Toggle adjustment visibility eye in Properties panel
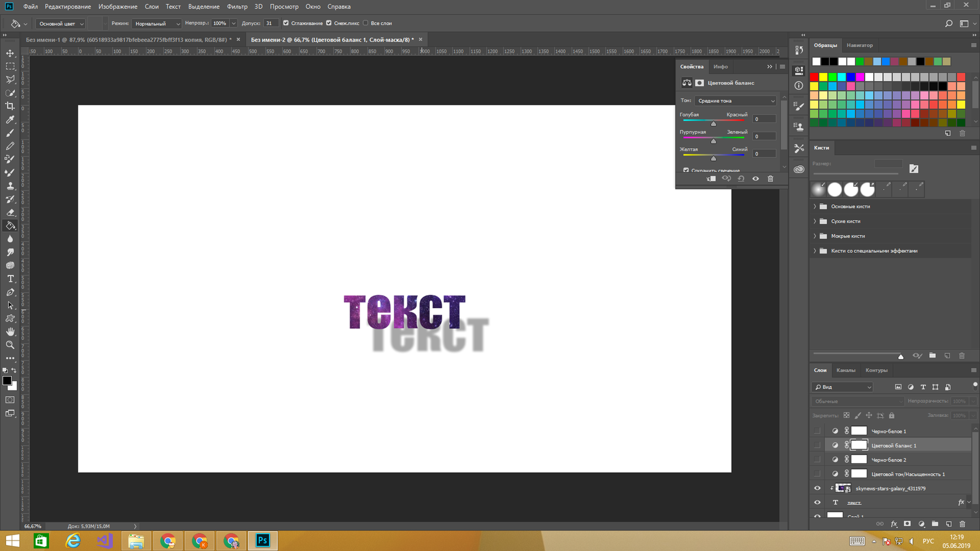 [756, 179]
